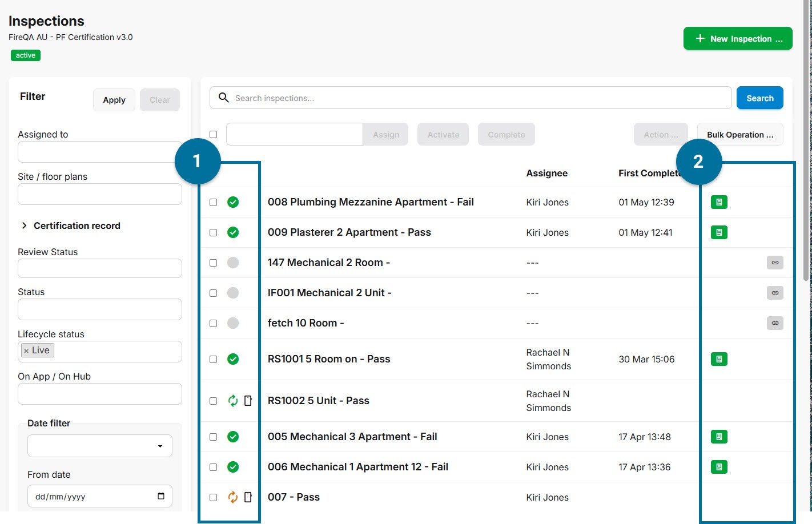Tick the checkbox for IF001 Mechanical 2 Unit
Image resolution: width=812 pixels, height=524 pixels.
click(x=213, y=293)
